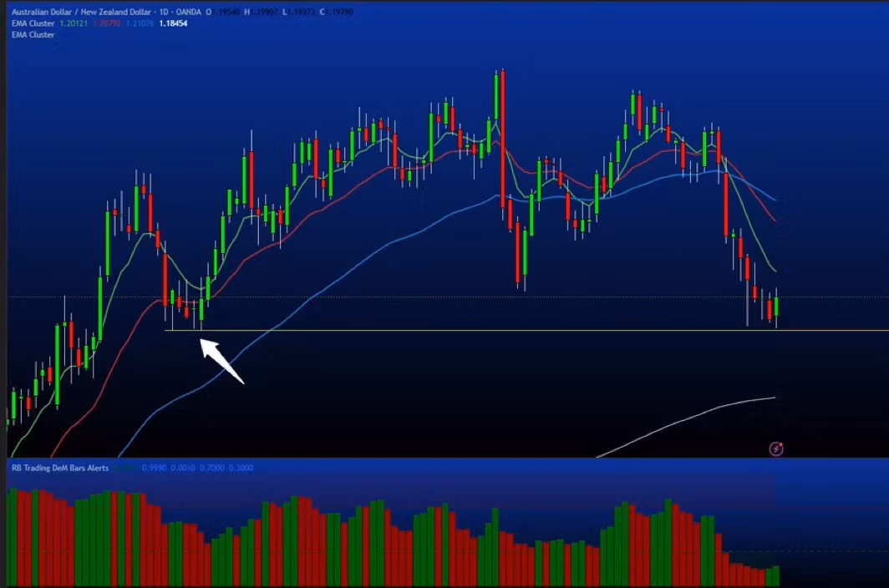Click the 1D interval label in legend
Viewport: 889px width, 588px height.
164,12
